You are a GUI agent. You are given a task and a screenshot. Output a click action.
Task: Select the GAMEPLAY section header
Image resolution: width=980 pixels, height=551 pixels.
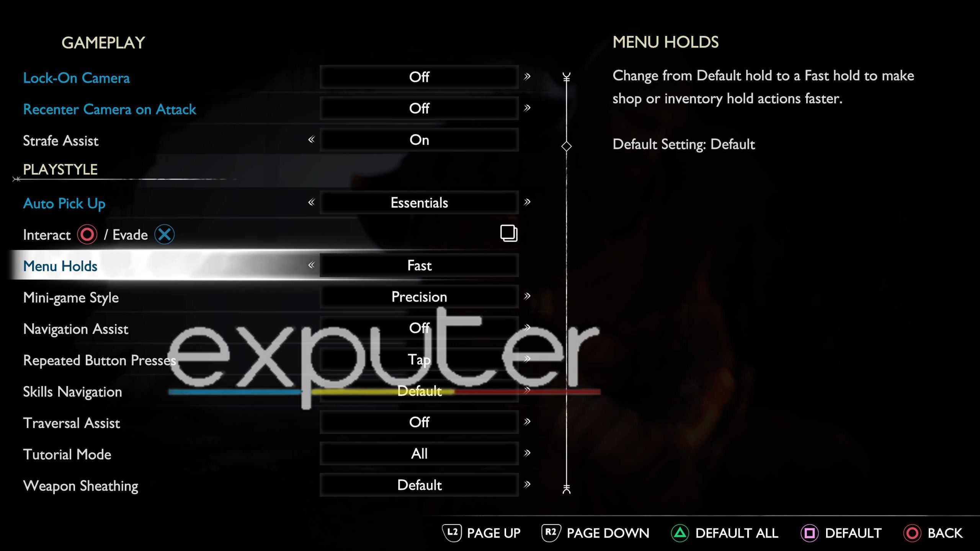103,42
